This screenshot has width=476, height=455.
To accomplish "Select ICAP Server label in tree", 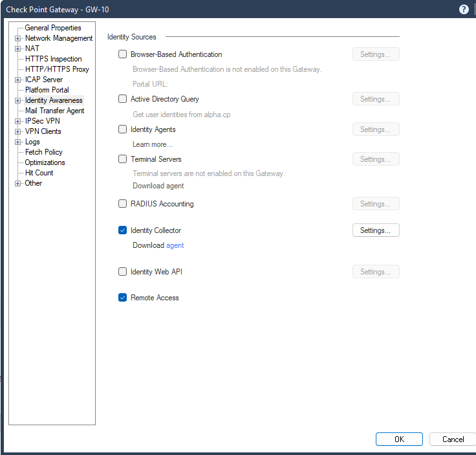I will [44, 80].
